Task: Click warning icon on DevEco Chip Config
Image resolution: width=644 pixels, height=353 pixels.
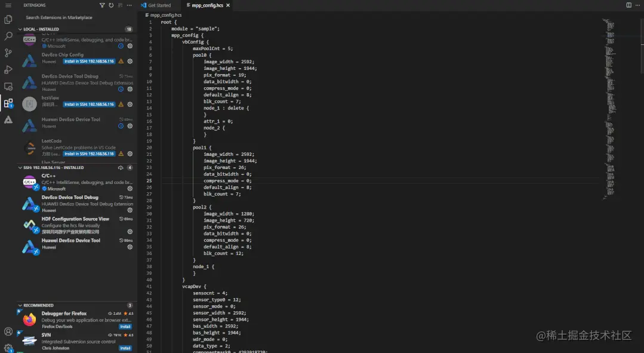Action: coord(121,62)
